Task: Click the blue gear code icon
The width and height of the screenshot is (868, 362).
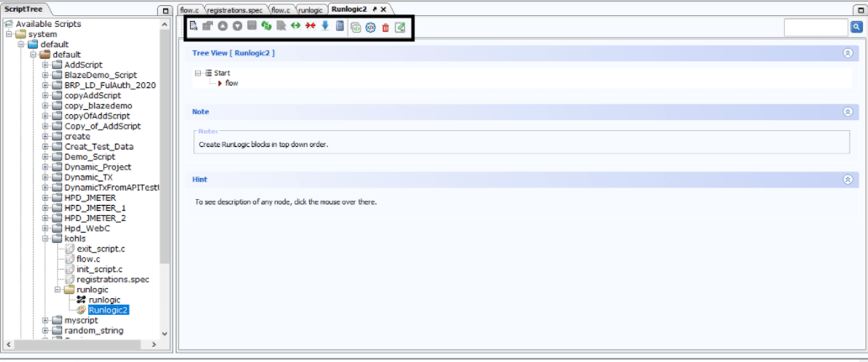Action: pos(371,28)
